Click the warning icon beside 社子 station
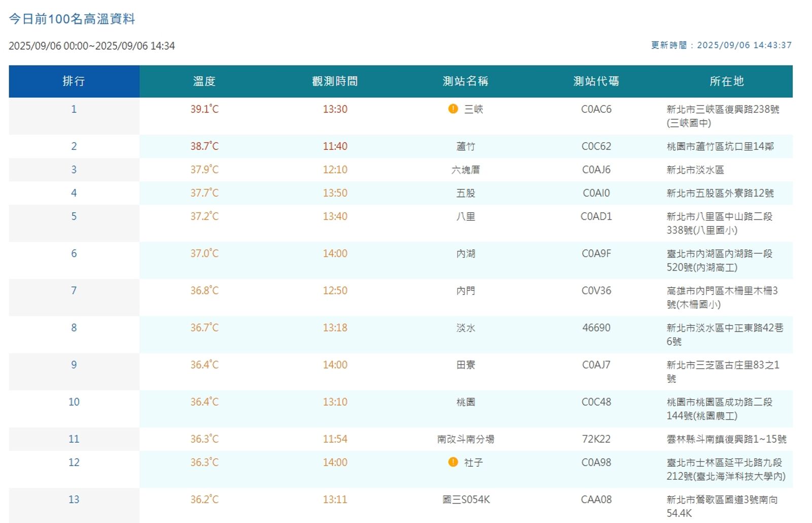812x523 pixels. (x=453, y=462)
